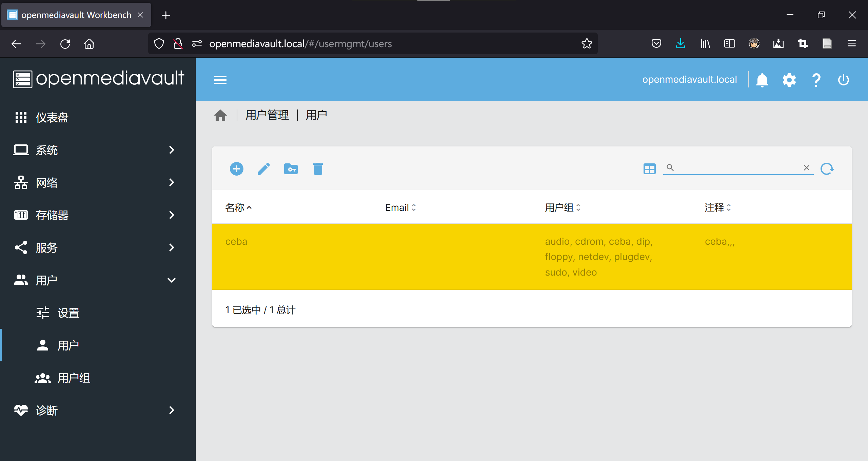Screen dimensions: 868x461
Task: Open the column visibility grid icon
Action: click(x=649, y=169)
